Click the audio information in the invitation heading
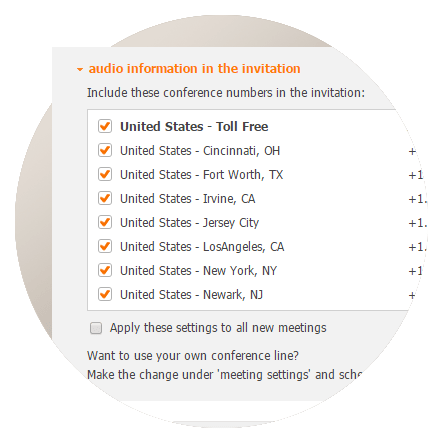The image size is (443, 443). (194, 69)
